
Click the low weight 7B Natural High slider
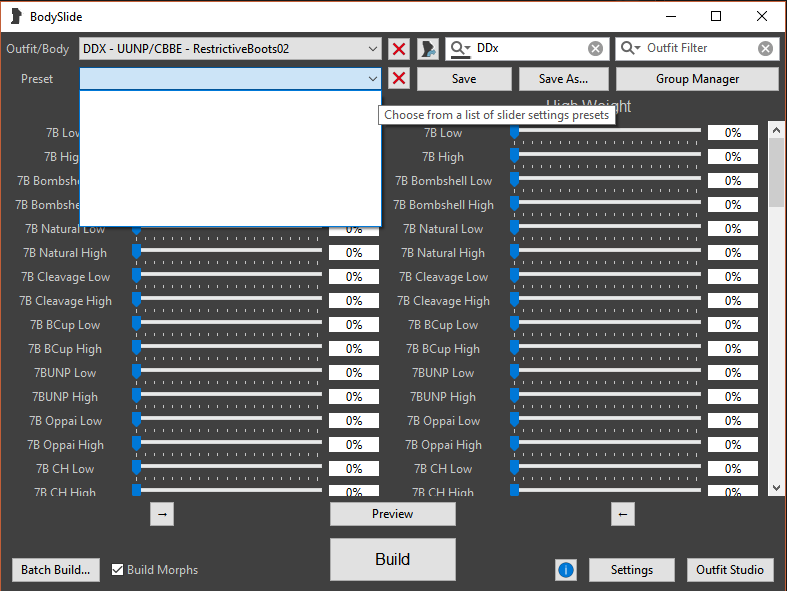[227, 253]
